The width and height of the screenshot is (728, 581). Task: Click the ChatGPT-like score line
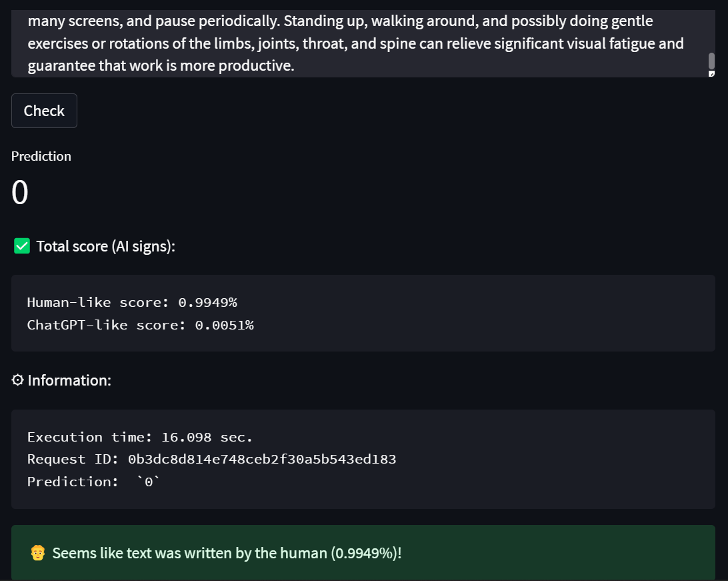pos(140,325)
